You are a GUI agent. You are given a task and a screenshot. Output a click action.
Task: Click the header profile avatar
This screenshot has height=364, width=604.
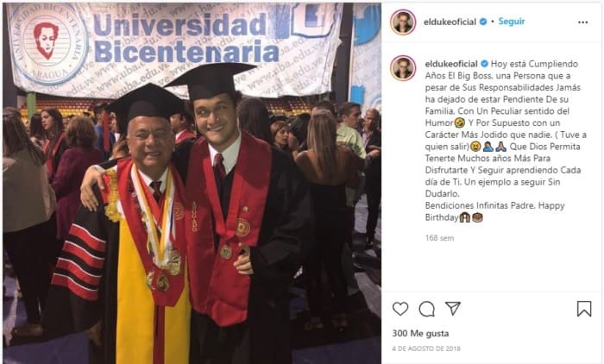click(x=403, y=22)
